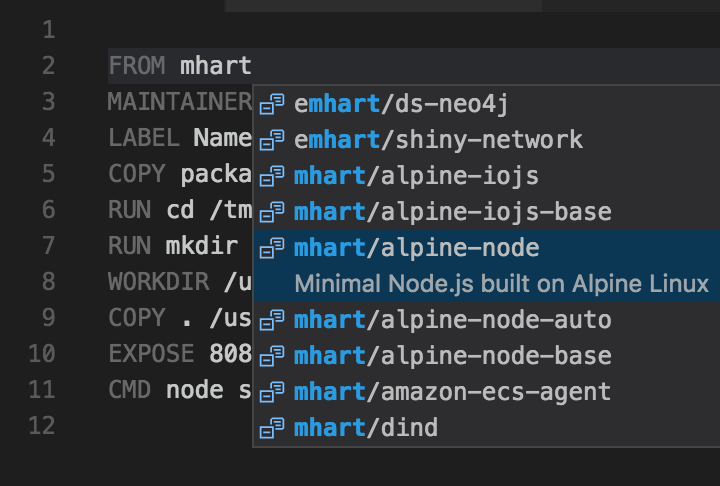Click the icon beside mhart/alpine-node-base
Image resolution: width=720 pixels, height=486 pixels.
coord(272,356)
